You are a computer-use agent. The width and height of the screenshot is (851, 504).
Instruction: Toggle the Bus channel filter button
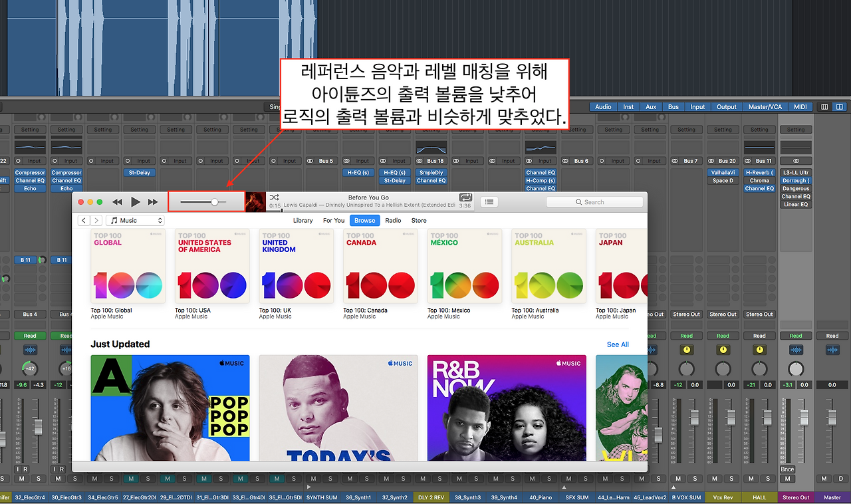(x=673, y=106)
